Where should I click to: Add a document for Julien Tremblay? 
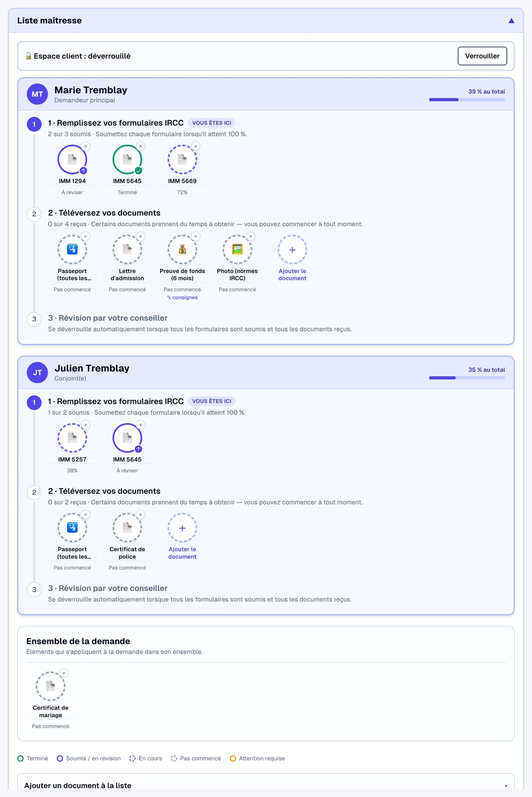point(182,536)
